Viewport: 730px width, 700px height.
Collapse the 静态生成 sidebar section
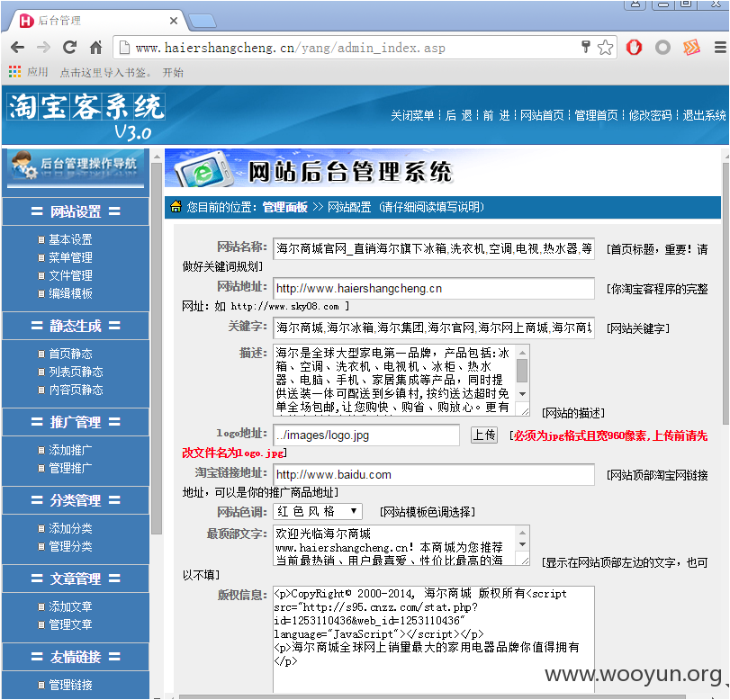[x=76, y=326]
